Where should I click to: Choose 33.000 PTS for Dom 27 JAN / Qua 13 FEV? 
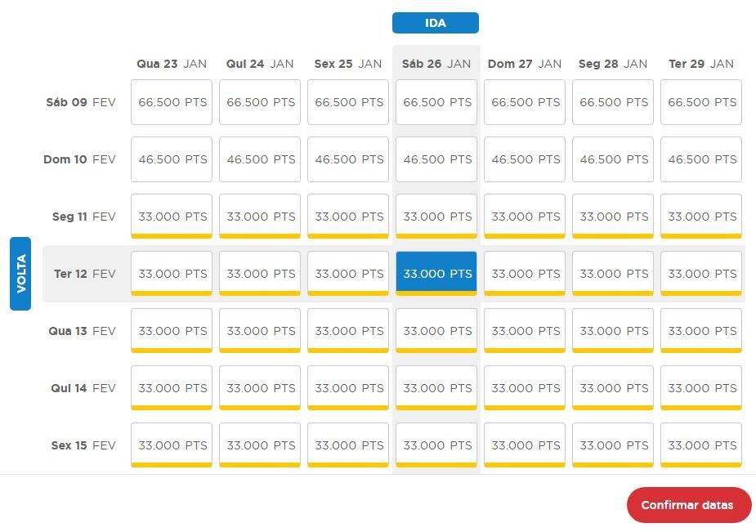(x=525, y=331)
